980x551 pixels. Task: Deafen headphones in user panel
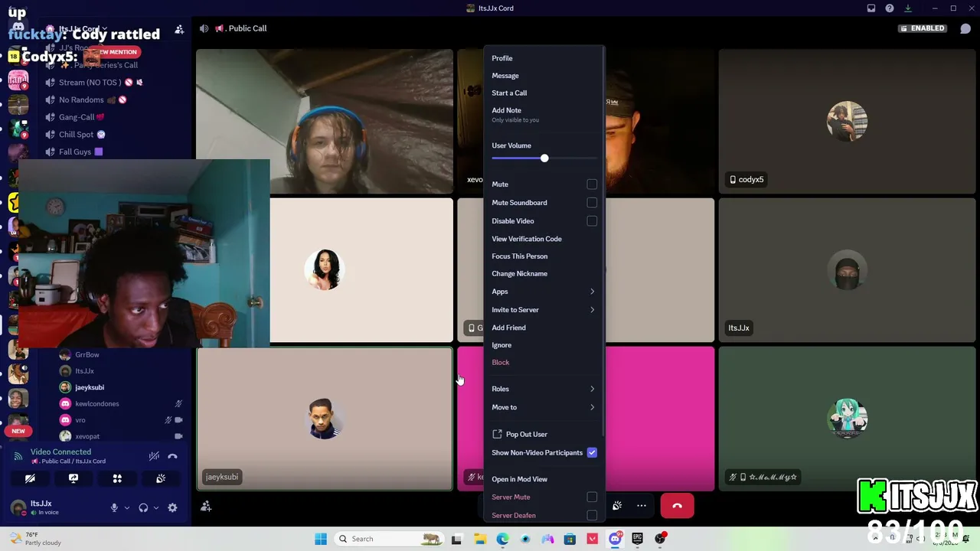(x=143, y=507)
